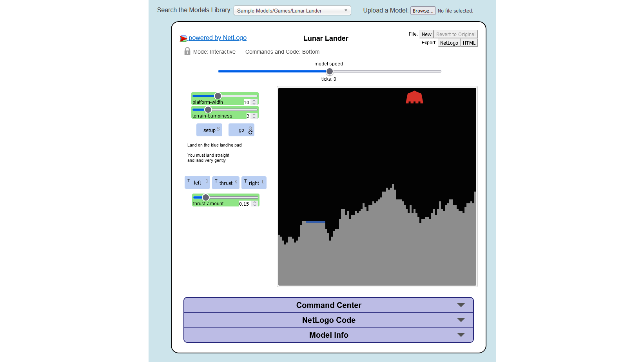Fire the main thrust button

coord(226,183)
